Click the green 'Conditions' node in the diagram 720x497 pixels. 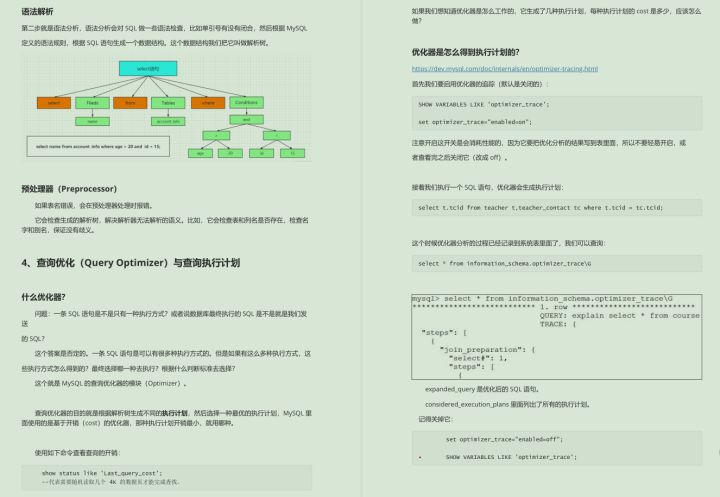click(x=247, y=102)
